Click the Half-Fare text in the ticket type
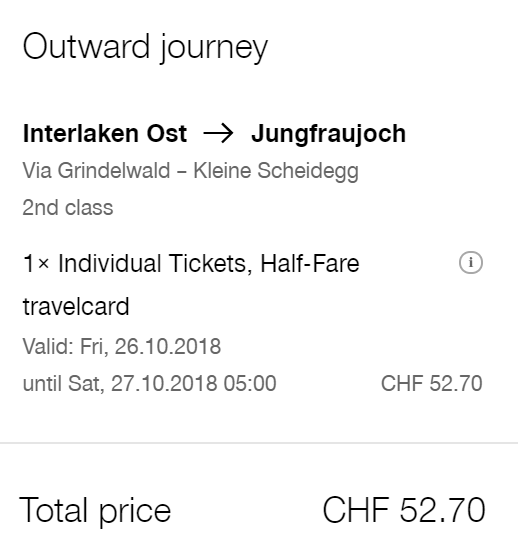The width and height of the screenshot is (518, 538). point(310,264)
